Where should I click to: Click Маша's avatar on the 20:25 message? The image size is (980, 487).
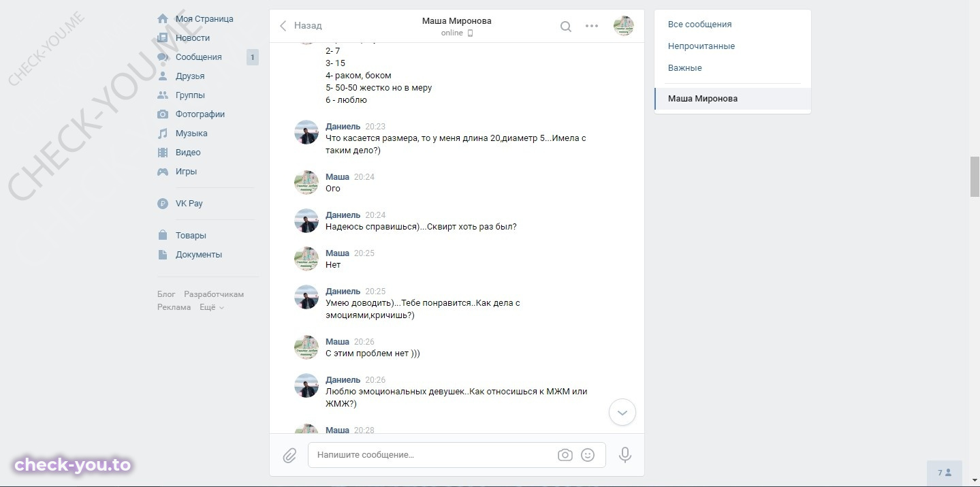click(306, 259)
